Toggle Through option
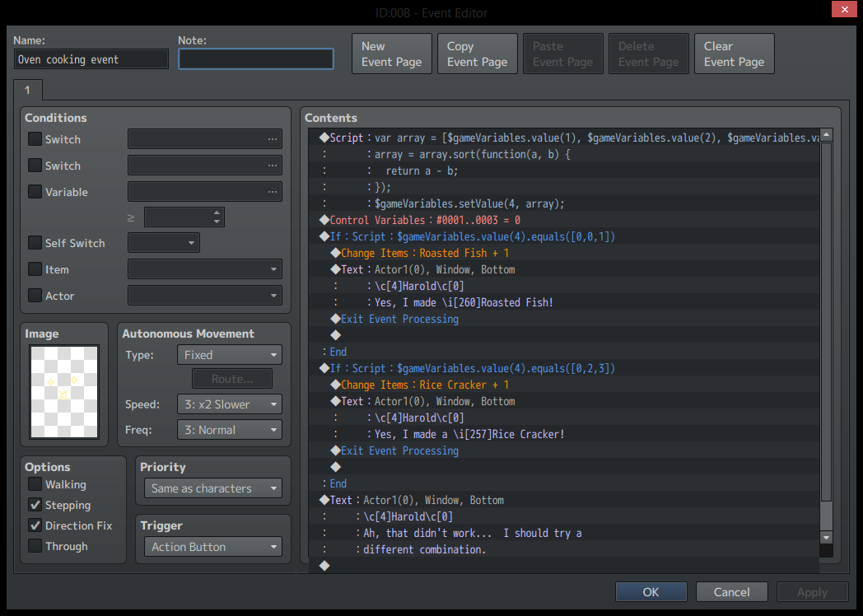This screenshot has height=616, width=863. click(x=35, y=546)
